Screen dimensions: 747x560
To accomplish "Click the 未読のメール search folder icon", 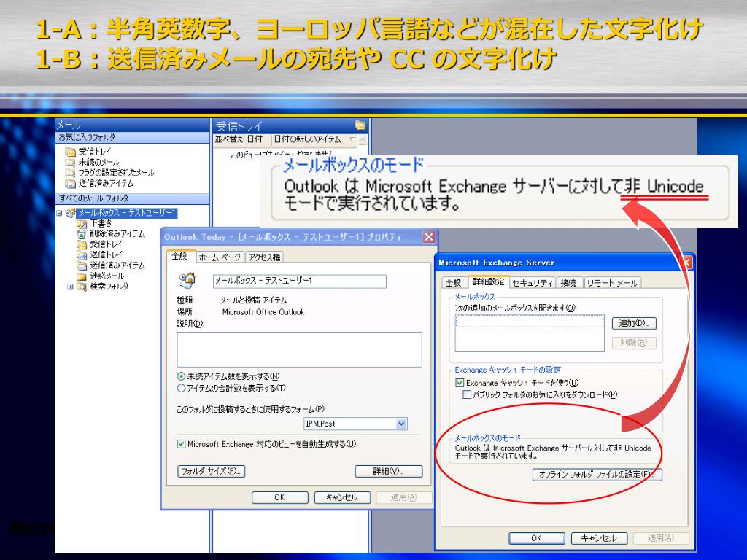I will 71,163.
